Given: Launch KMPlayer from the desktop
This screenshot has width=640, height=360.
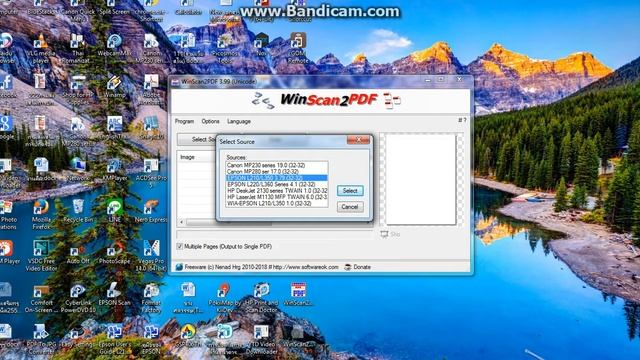Looking at the screenshot, I should coord(115,170).
